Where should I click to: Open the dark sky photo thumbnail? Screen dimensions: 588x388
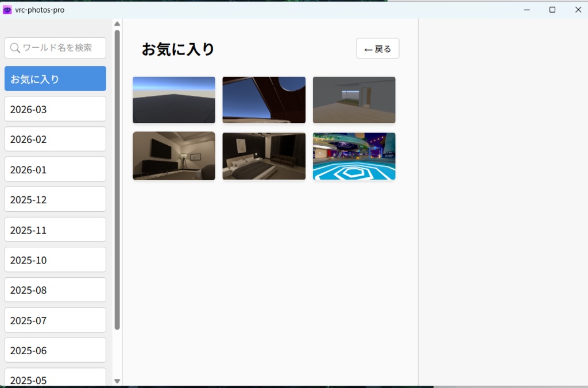coord(173,99)
